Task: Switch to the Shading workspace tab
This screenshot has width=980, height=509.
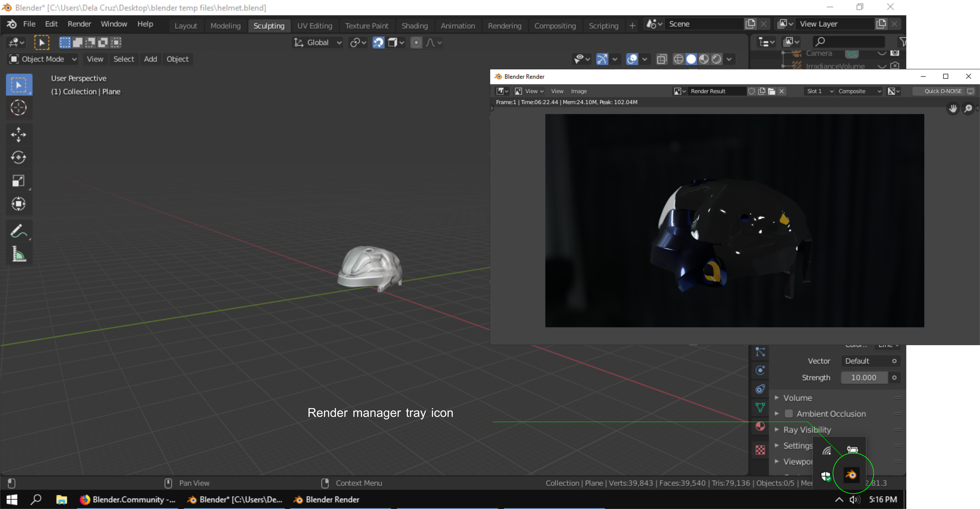Action: 415,26
